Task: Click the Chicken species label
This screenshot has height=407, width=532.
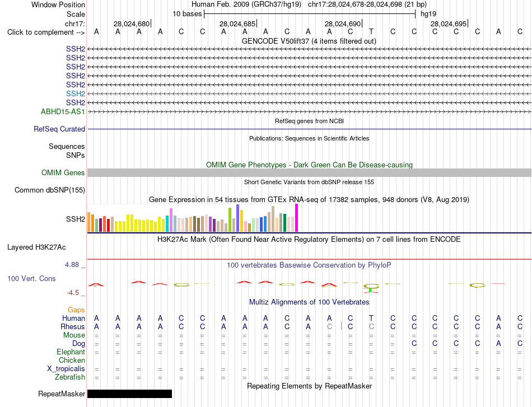Action: 72,360
